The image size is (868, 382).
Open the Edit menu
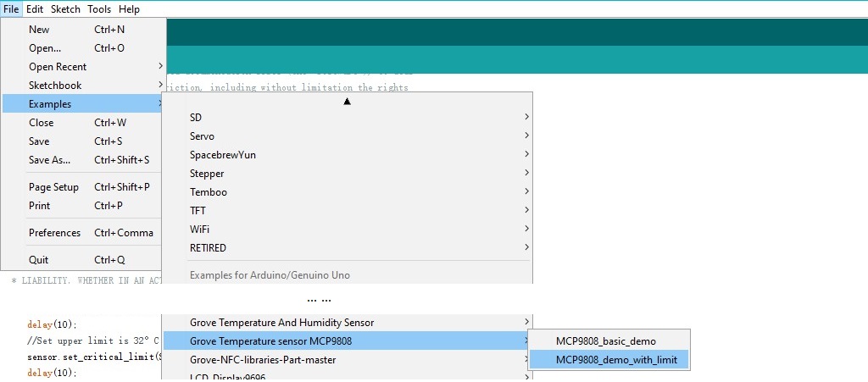35,8
